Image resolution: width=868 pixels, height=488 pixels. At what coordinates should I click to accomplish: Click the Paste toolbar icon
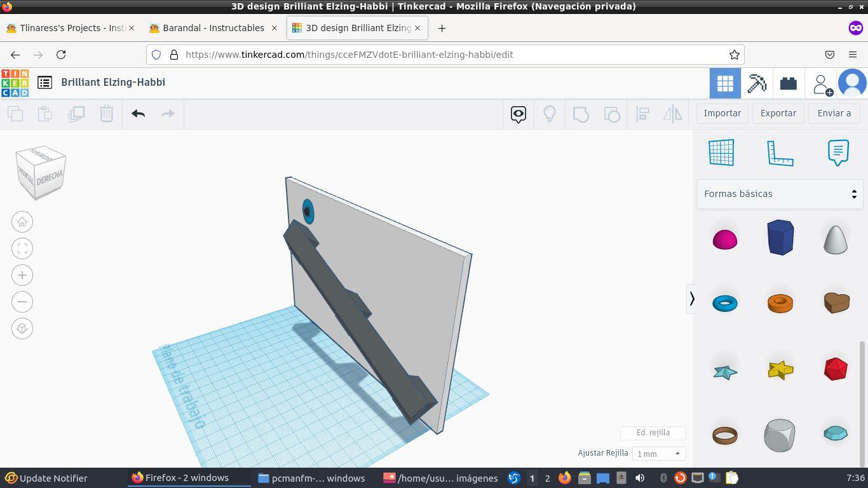pos(45,114)
